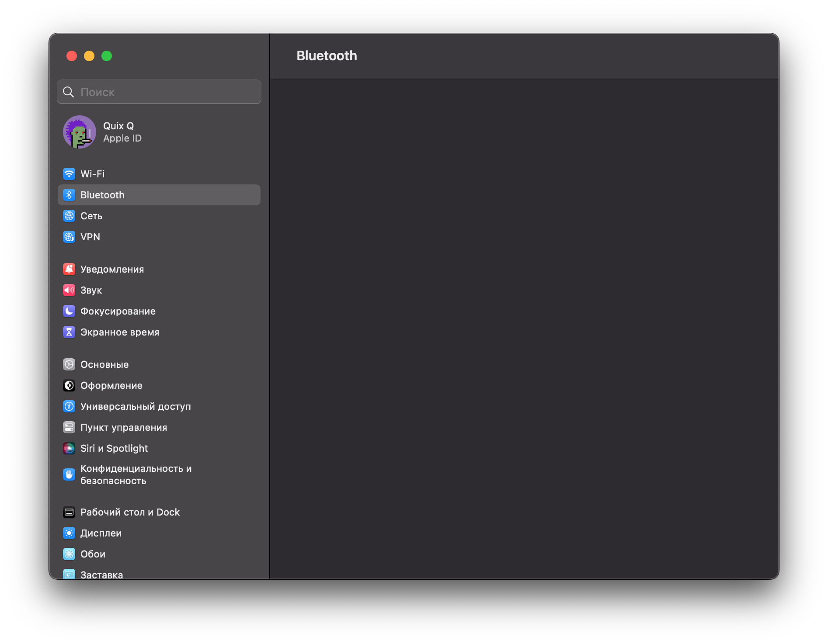Click the Siri и Spotlight icon

[69, 448]
